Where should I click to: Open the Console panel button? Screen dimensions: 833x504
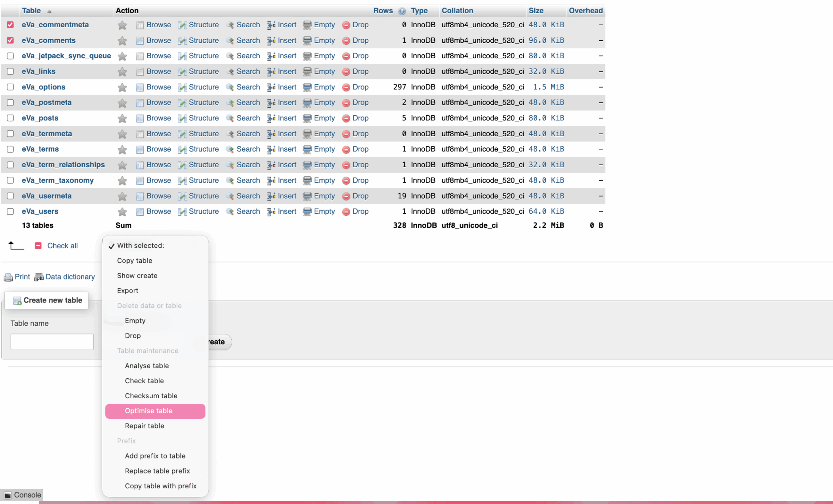tap(21, 495)
